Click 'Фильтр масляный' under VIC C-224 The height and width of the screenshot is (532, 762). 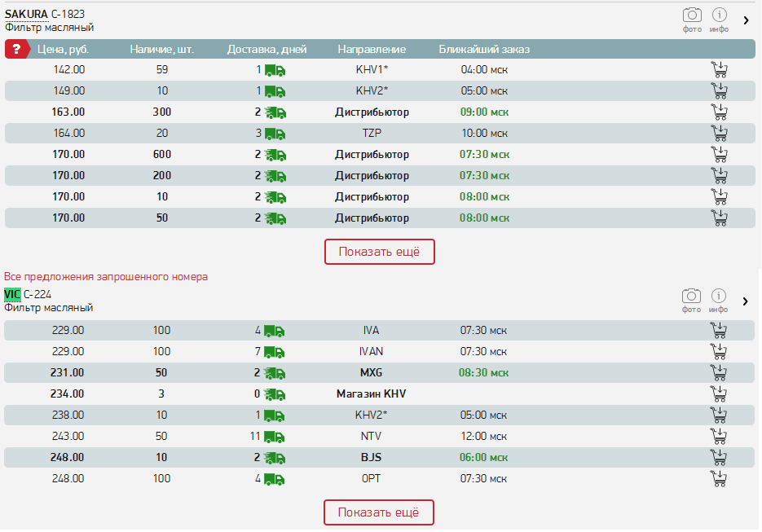(x=49, y=307)
